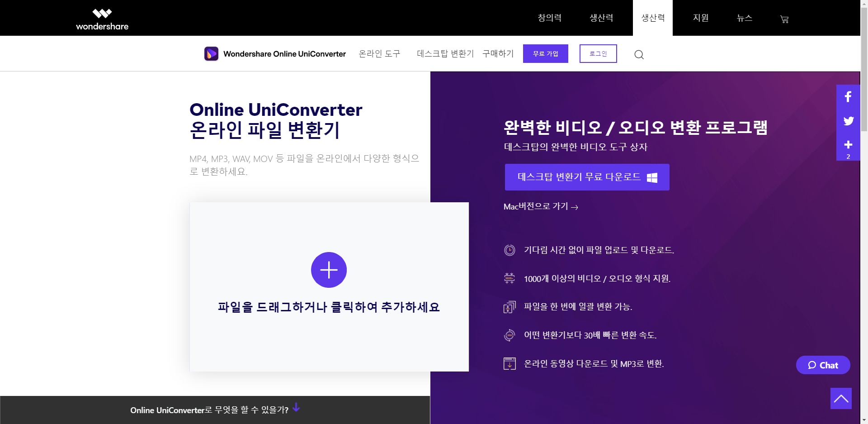This screenshot has height=424, width=868.
Task: Open the 창의력 menu
Action: coord(549,18)
